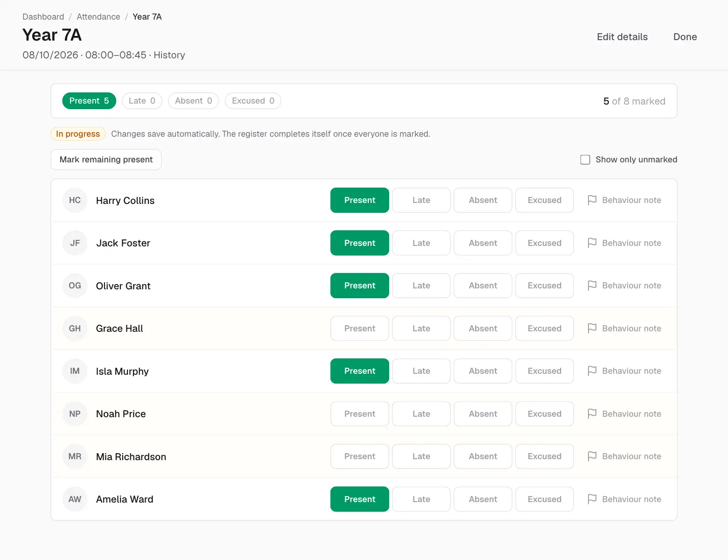Click the Year 7A page heading
Image resolution: width=728 pixels, height=560 pixels.
52,35
